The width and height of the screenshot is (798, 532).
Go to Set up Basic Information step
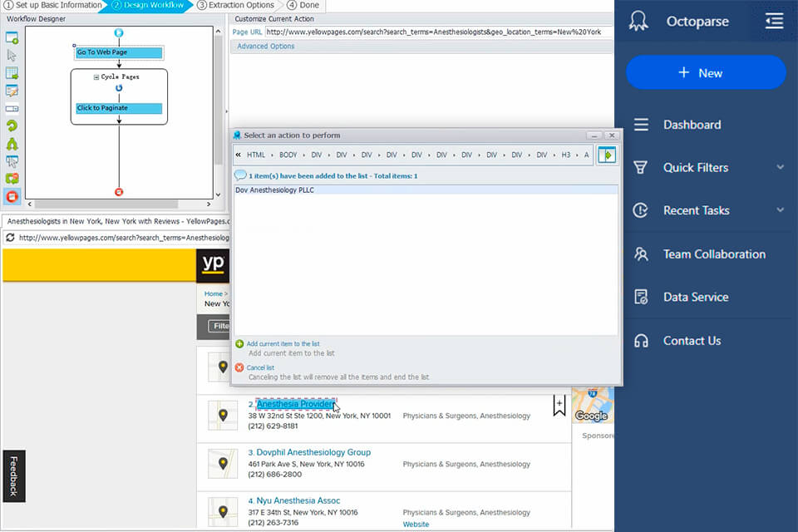pyautogui.click(x=53, y=5)
